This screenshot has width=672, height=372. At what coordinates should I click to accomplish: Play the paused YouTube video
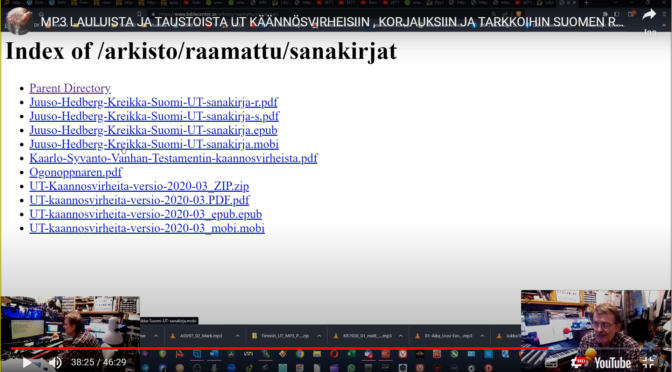[x=27, y=363]
